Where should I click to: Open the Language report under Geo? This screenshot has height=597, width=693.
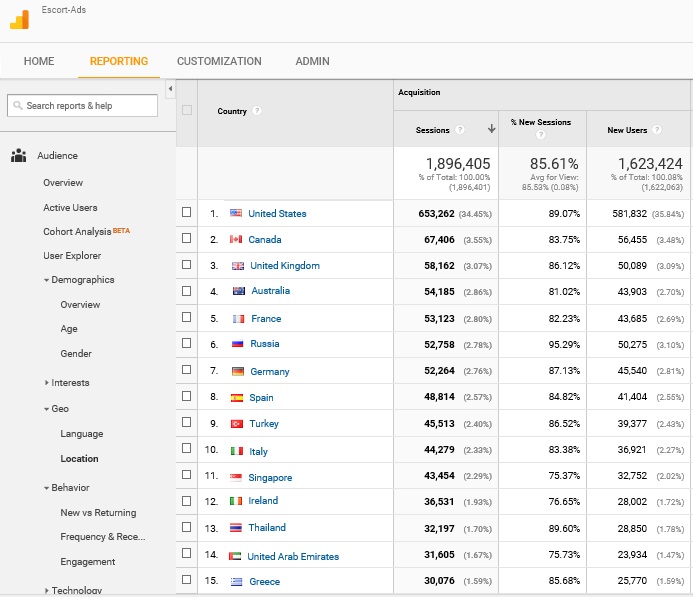(x=82, y=434)
